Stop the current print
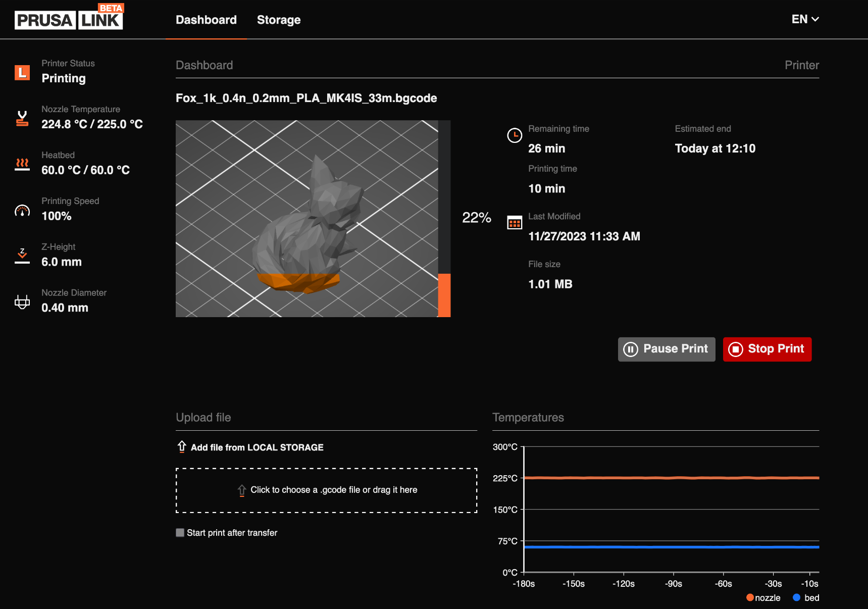868x609 pixels. [x=767, y=349]
